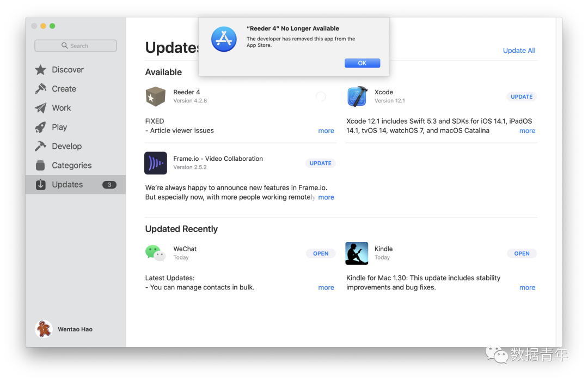This screenshot has width=588, height=381.
Task: Go to Work section
Action: [x=75, y=108]
